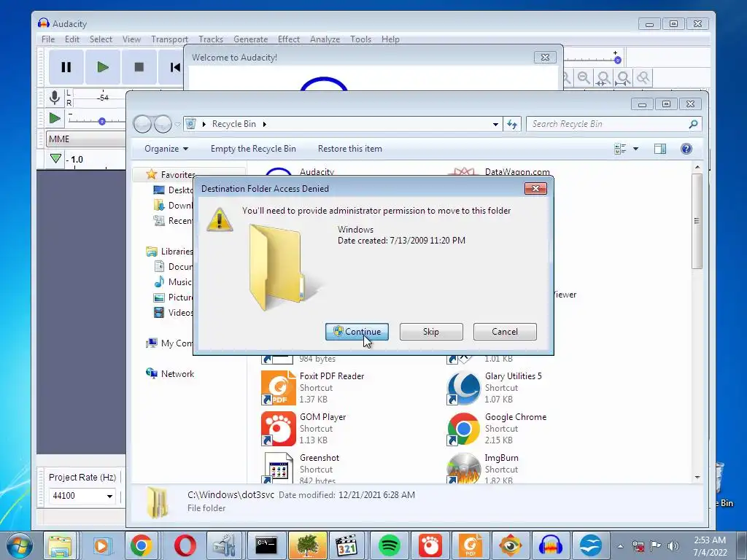Screen dimensions: 747x560
Task: Select the GOM Player shortcut icon
Action: [278, 429]
